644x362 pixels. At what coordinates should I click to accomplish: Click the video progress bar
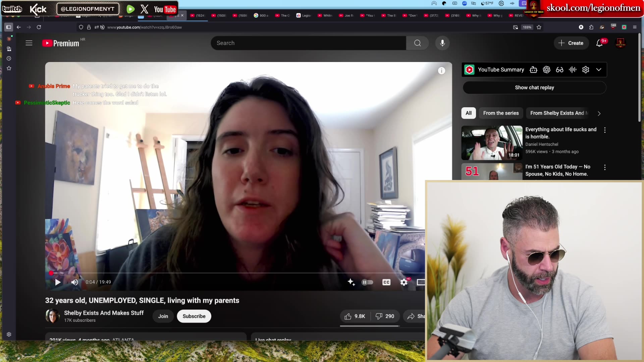pos(235,273)
